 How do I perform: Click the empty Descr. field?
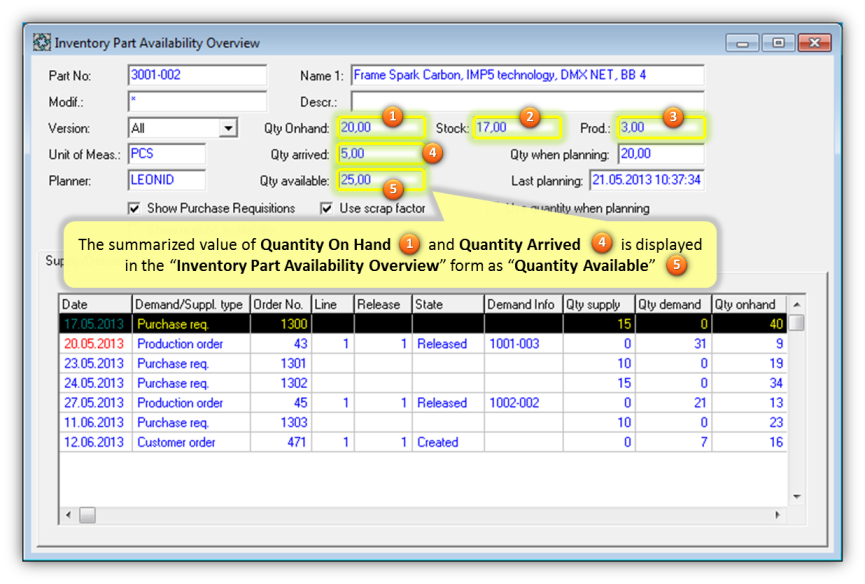point(527,101)
